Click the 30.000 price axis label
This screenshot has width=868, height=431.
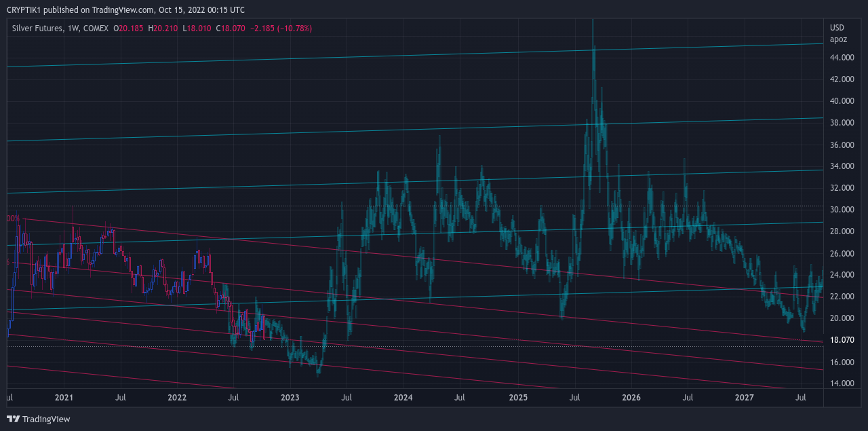click(842, 210)
